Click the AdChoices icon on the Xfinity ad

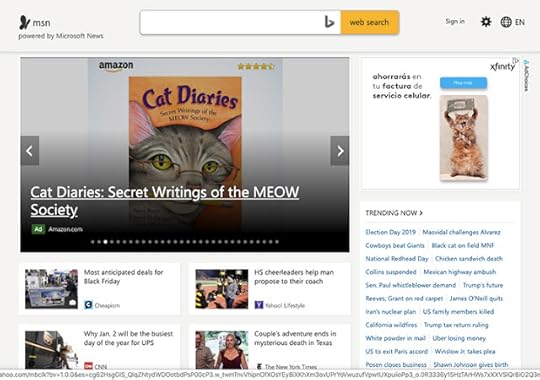[526, 75]
